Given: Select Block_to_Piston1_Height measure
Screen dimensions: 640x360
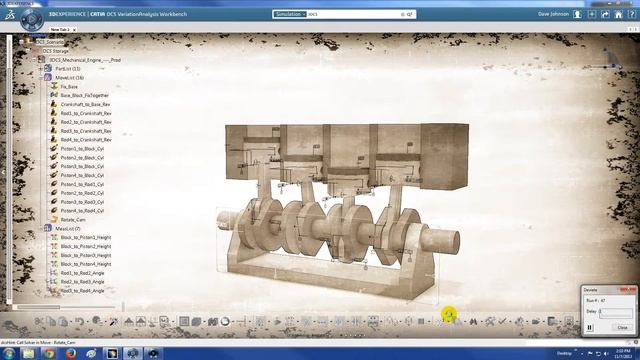Looking at the screenshot, I should [x=86, y=238].
